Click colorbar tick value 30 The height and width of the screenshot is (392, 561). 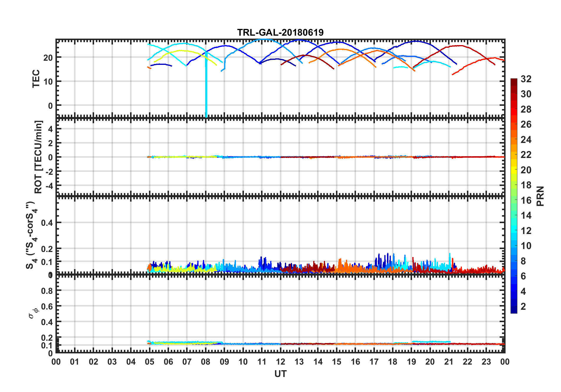tap(526, 94)
